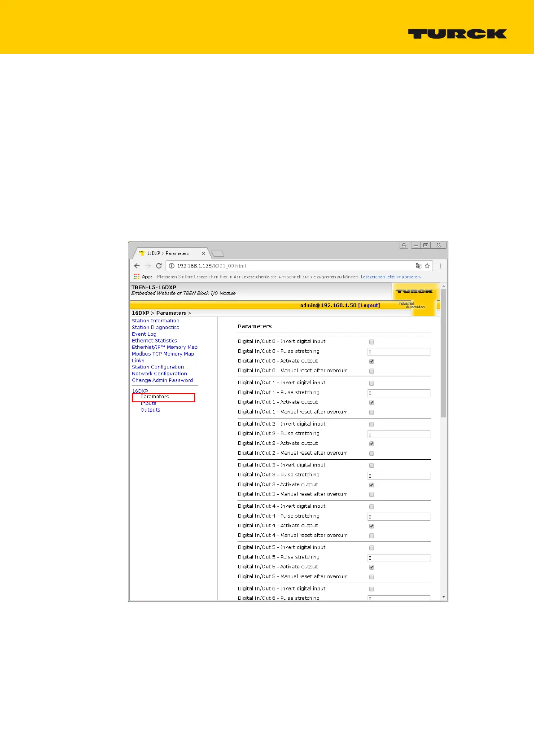The height and width of the screenshot is (756, 534).
Task: Open the Modbus TCP Memory Map page
Action: 163,354
